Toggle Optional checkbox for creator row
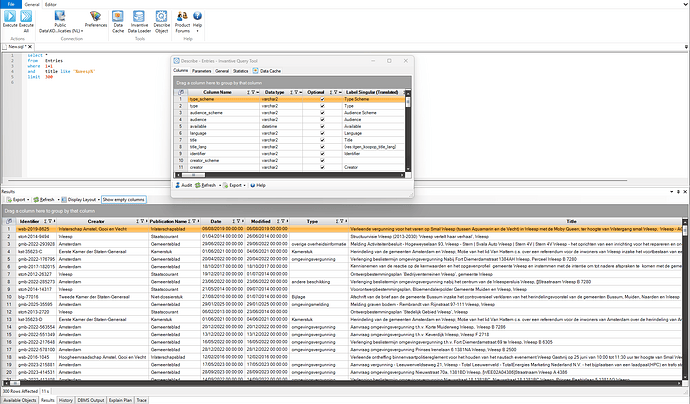Screen dimensions: 690x404 point(322,167)
